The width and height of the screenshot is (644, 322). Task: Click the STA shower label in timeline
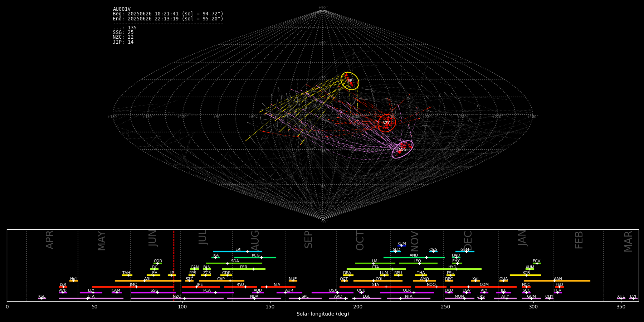(x=375, y=285)
